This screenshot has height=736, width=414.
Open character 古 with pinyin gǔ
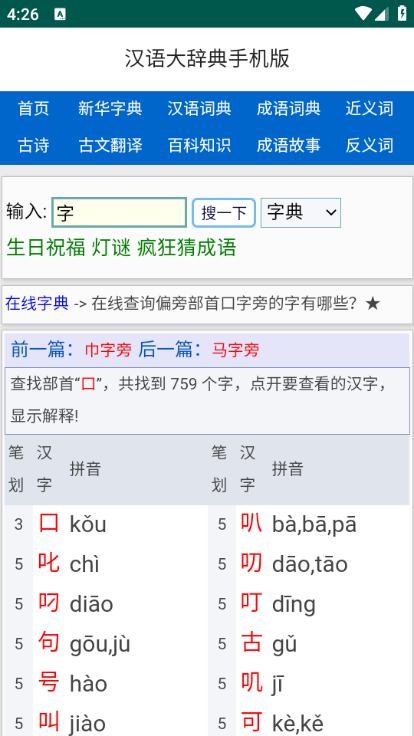click(252, 643)
